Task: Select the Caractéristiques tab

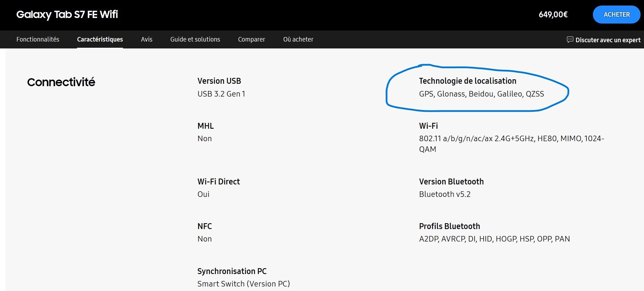Action: click(x=100, y=39)
